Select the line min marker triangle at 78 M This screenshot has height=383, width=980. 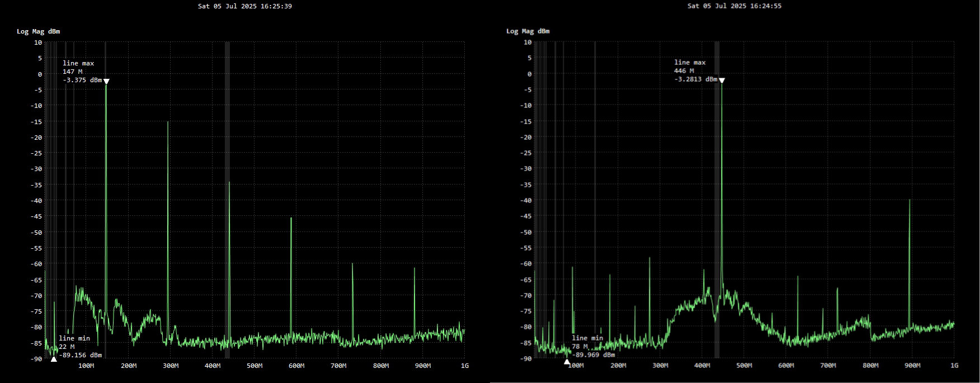tap(567, 362)
